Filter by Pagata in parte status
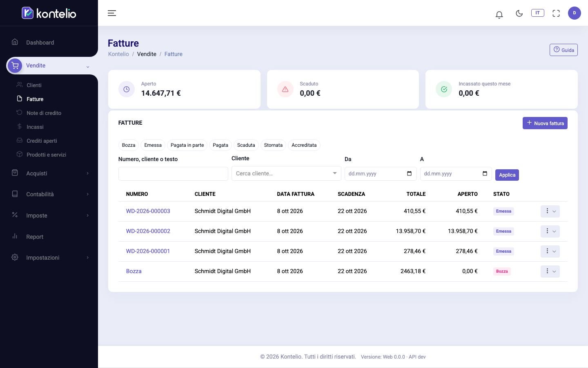 (187, 145)
